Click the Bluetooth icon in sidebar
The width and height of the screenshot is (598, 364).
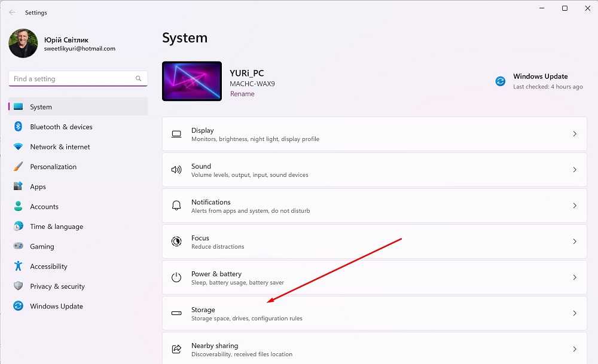[x=18, y=127]
